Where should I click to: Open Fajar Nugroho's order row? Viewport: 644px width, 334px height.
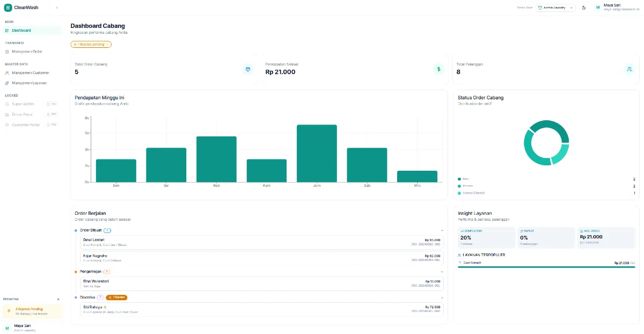point(262,258)
